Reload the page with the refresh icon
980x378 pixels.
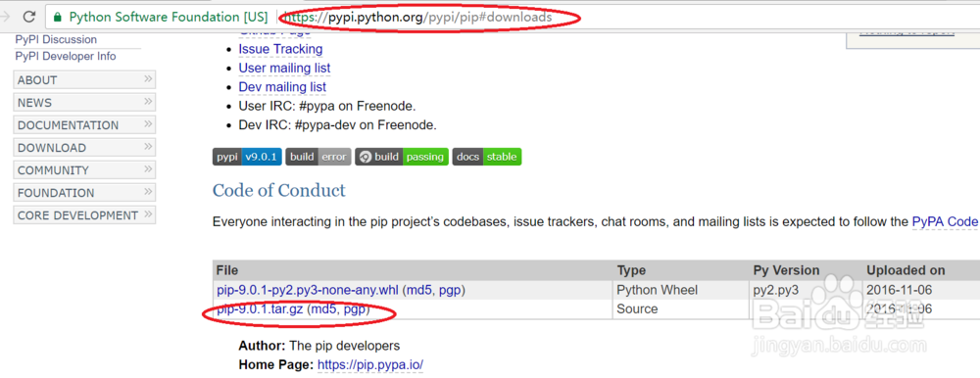[28, 17]
